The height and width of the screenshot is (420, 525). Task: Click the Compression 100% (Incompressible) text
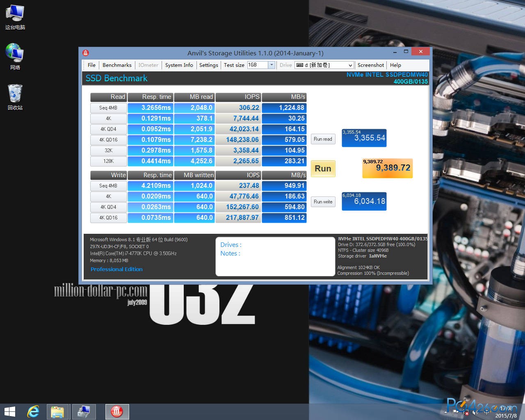(x=373, y=273)
